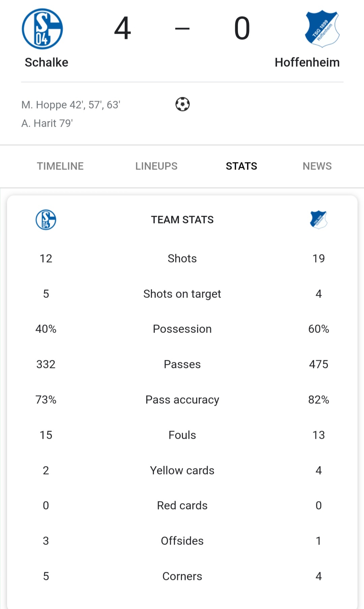Image resolution: width=364 pixels, height=609 pixels.
Task: Tap the Schalke team name
Action: (47, 62)
